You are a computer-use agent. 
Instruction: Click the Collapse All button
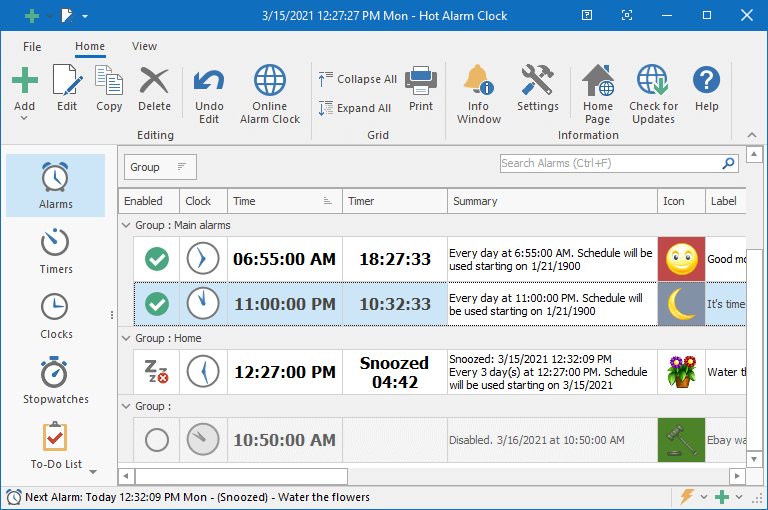click(357, 79)
